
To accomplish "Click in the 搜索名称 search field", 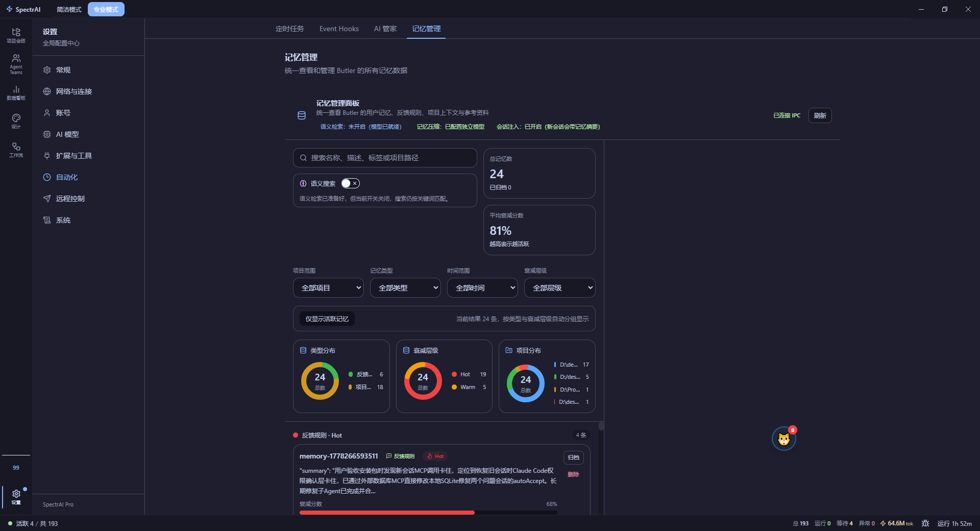I will coord(385,158).
